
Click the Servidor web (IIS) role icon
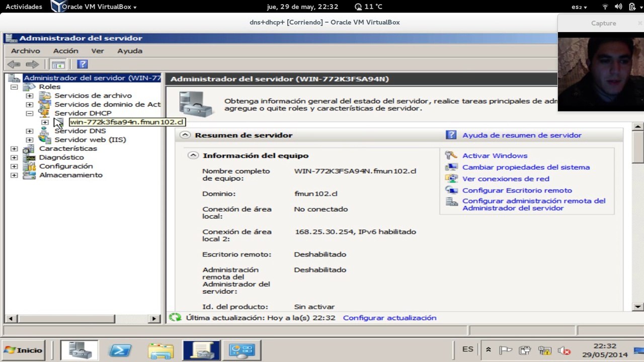tap(45, 140)
